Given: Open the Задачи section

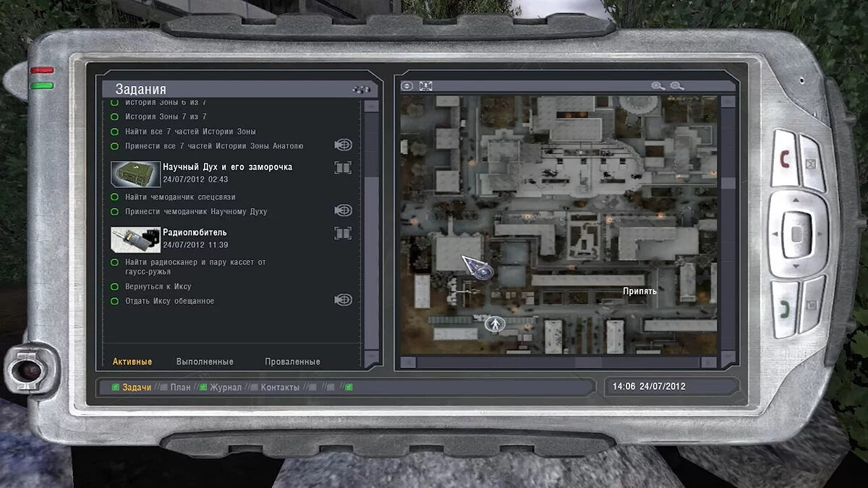Looking at the screenshot, I should coord(137,388).
